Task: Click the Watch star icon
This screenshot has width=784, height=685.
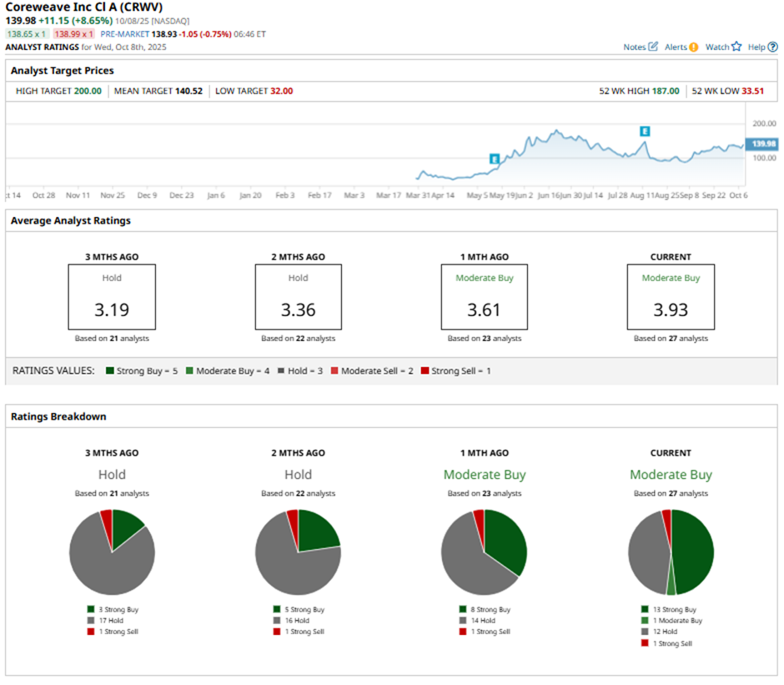Action: (736, 47)
